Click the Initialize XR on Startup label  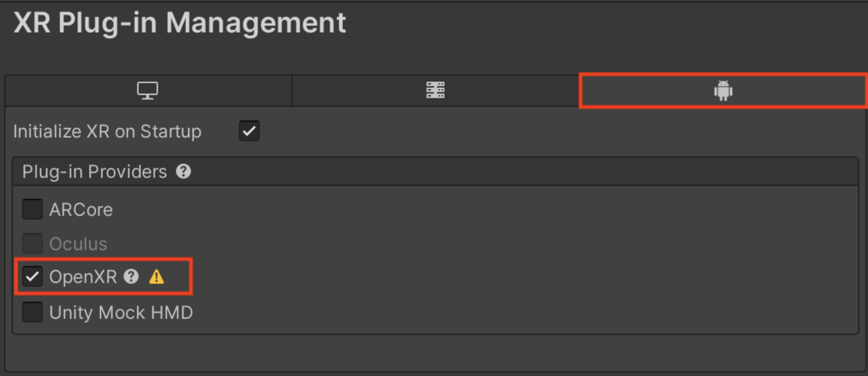tap(107, 132)
